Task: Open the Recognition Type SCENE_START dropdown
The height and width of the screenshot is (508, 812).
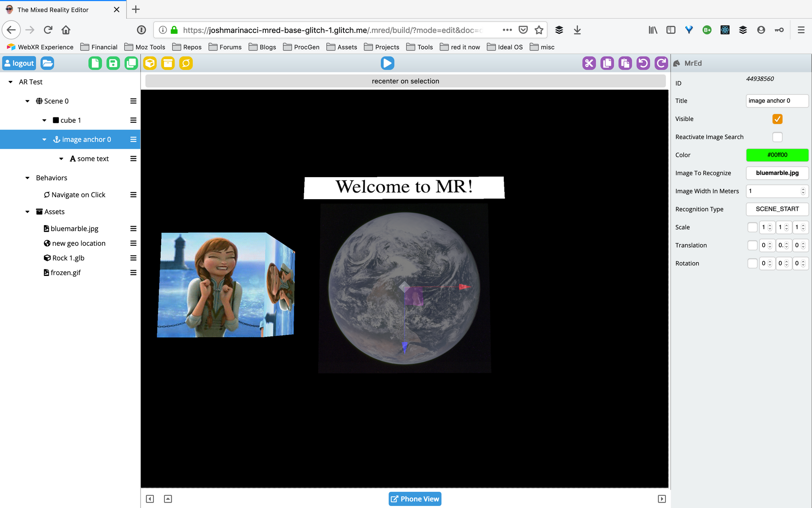Action: coord(777,209)
